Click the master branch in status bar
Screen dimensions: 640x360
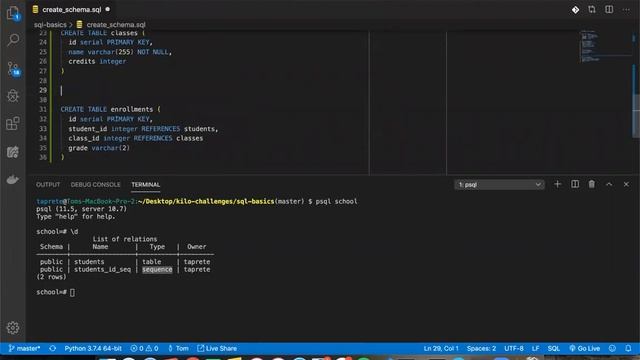[24, 349]
